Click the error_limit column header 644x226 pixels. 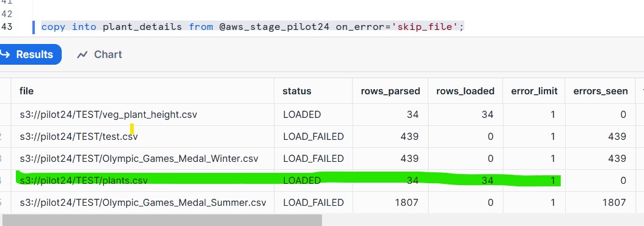[535, 91]
